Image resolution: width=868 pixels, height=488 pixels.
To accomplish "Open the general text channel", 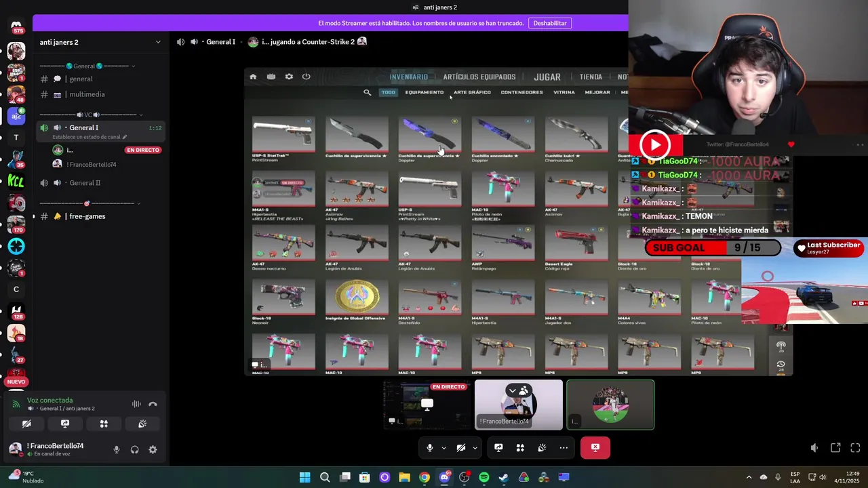I will [100, 79].
